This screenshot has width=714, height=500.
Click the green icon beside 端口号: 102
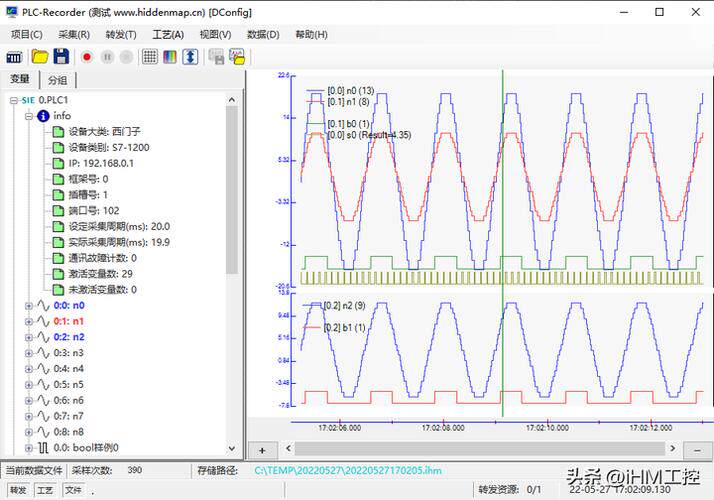click(x=58, y=211)
